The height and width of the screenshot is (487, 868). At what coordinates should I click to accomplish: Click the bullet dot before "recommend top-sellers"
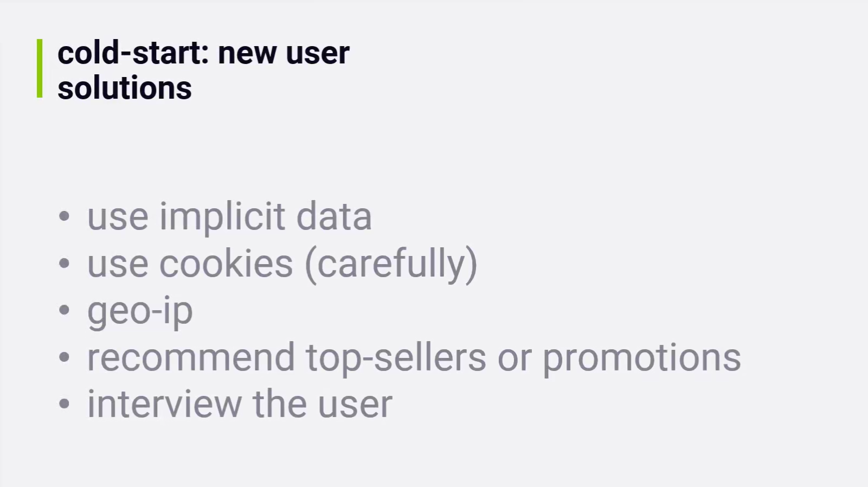pyautogui.click(x=65, y=357)
